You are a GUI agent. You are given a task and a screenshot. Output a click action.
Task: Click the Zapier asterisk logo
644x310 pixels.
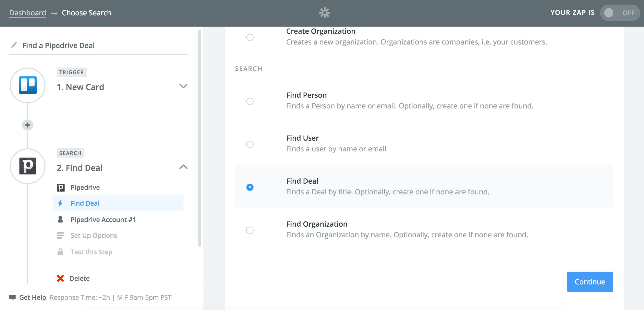coord(325,13)
